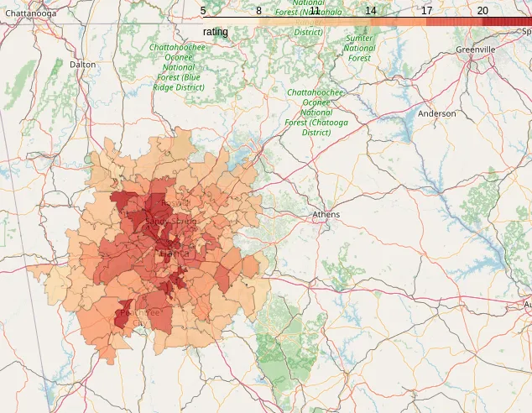Click the Roswell map label
Viewport: 532px width, 413px height.
(175, 203)
